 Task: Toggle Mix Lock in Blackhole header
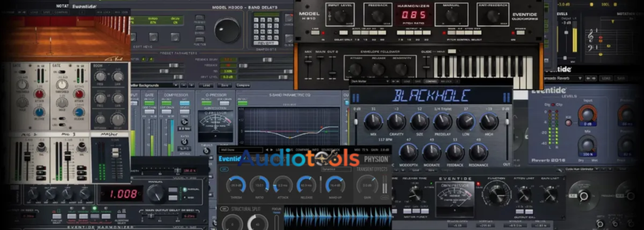pyautogui.click(x=445, y=81)
